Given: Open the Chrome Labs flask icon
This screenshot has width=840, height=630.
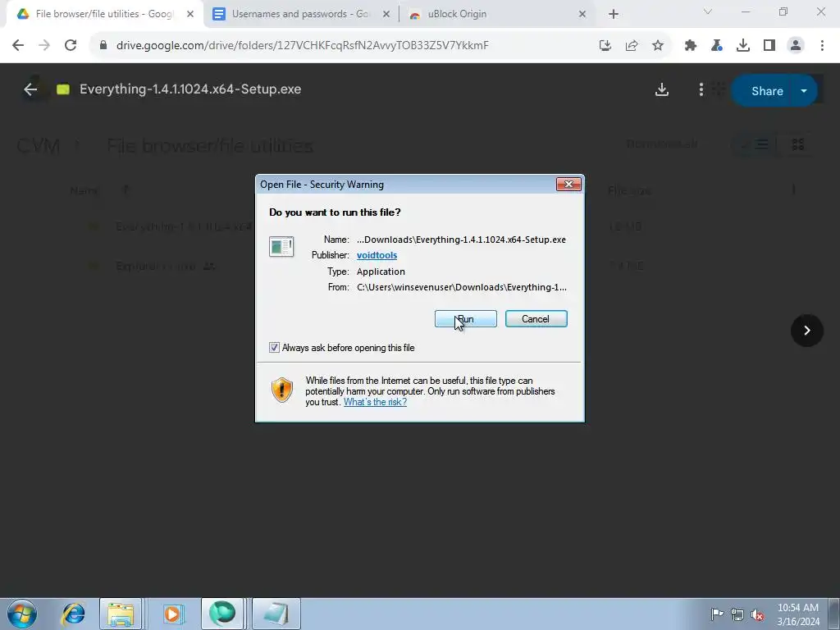Looking at the screenshot, I should 717,46.
